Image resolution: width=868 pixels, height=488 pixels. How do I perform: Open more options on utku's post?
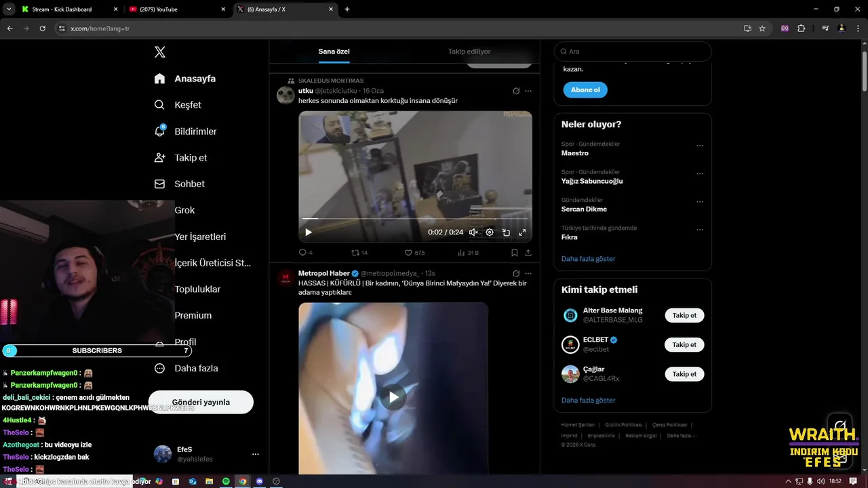pos(528,91)
